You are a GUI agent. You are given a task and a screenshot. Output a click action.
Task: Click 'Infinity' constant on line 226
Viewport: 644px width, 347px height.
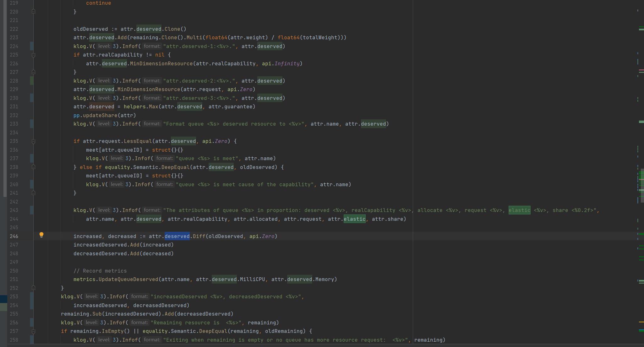coord(287,63)
